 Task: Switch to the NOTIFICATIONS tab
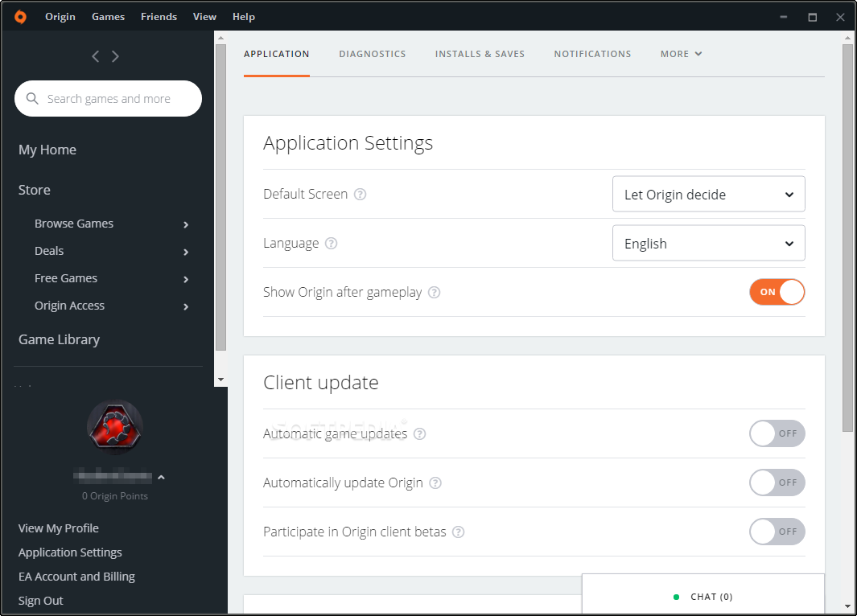(x=592, y=54)
